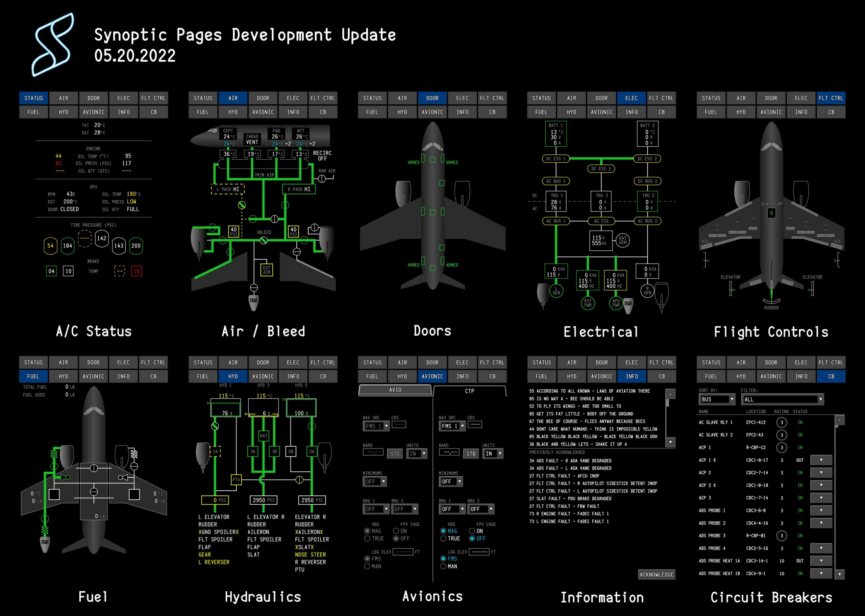Click the blue highlighted HYD tab
Viewport: 865px width, 616px height.
point(233,376)
